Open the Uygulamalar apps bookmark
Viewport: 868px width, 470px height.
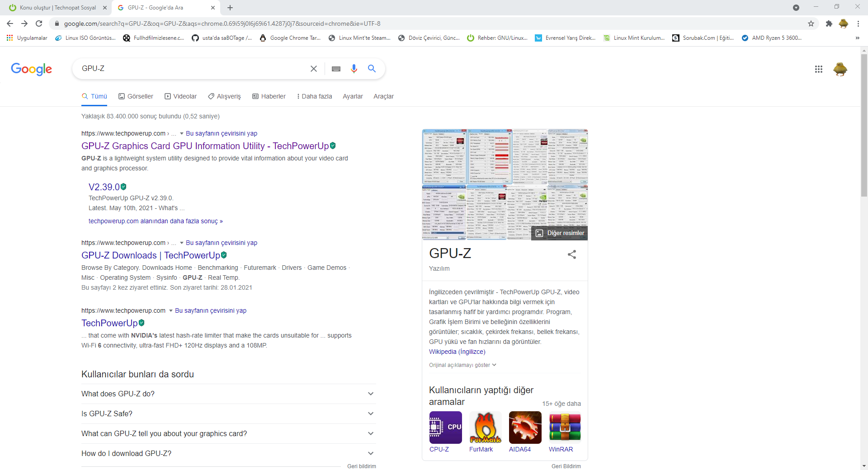point(27,38)
